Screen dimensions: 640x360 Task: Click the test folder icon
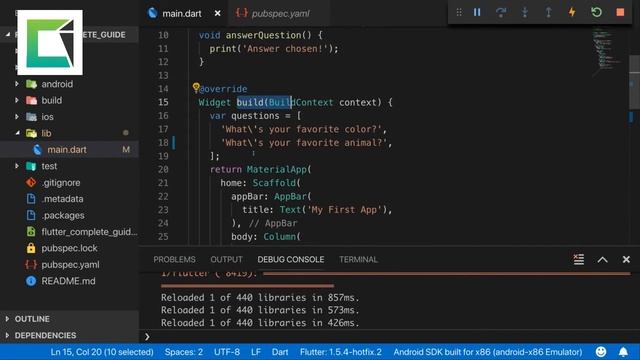31,166
